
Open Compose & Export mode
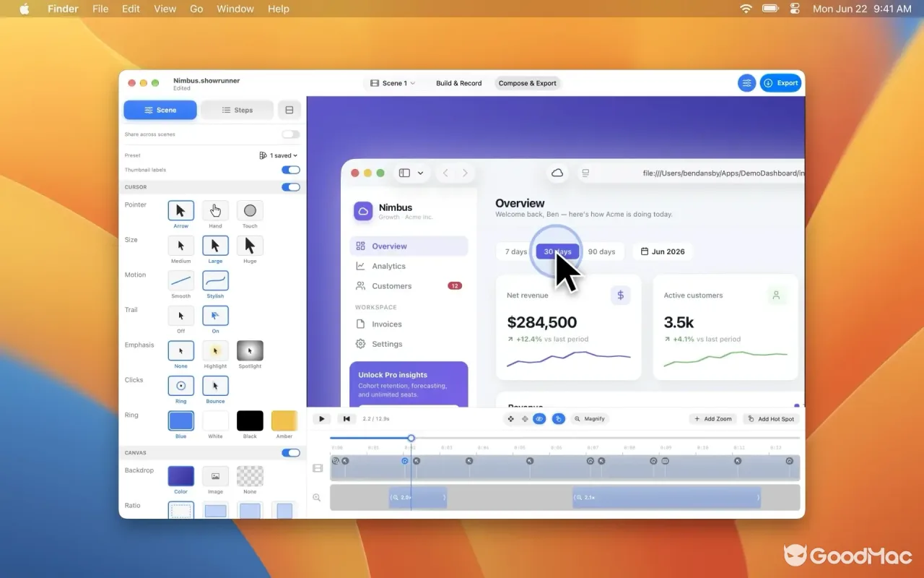(x=528, y=83)
